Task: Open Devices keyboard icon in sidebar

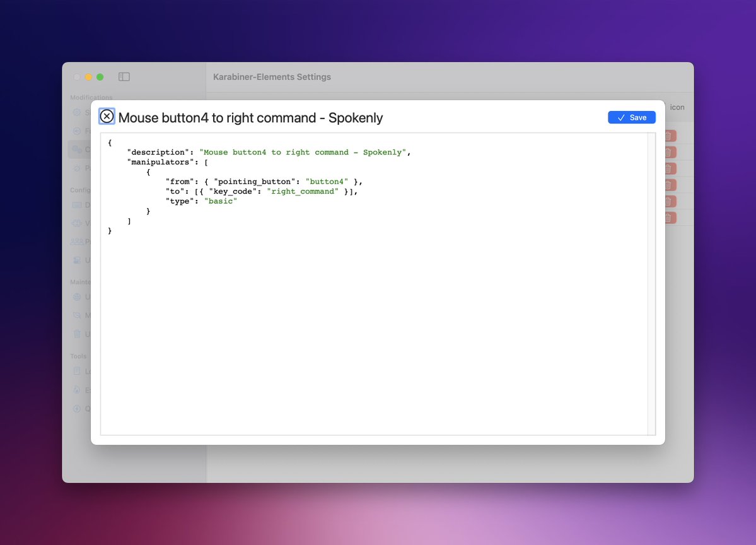Action: (77, 205)
